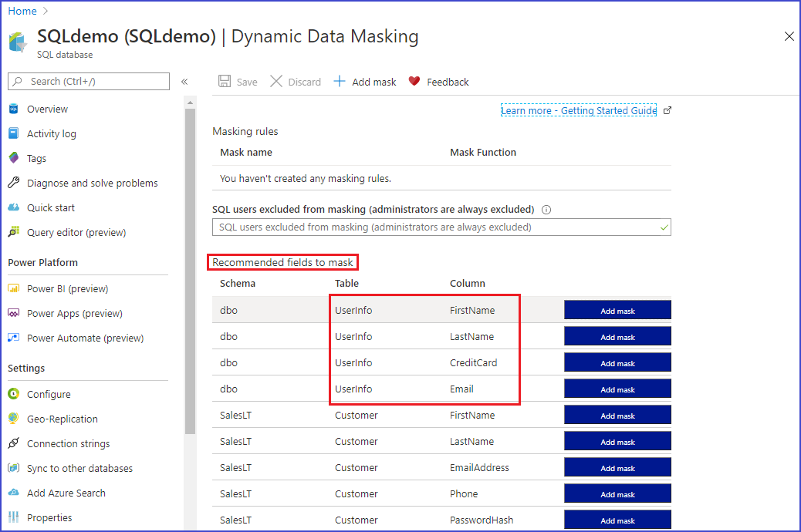Viewport: 801px width, 532px height.
Task: Open the Getting Started Guide link
Action: coord(579,110)
